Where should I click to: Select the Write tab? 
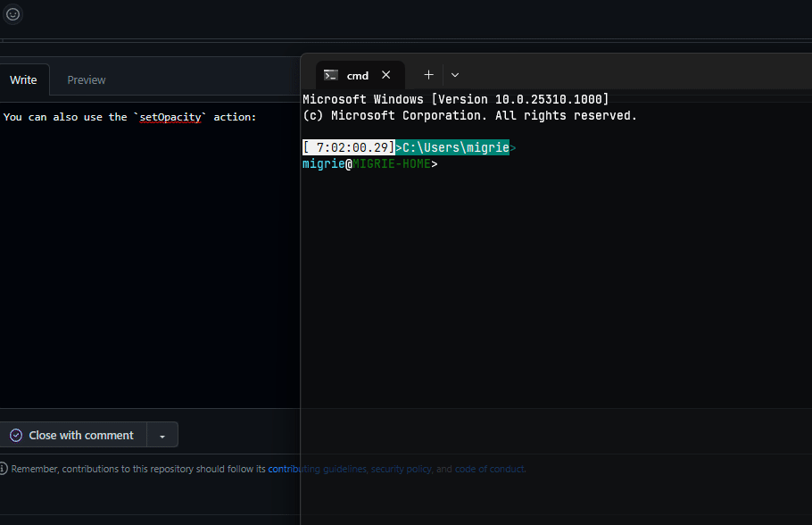pyautogui.click(x=24, y=79)
